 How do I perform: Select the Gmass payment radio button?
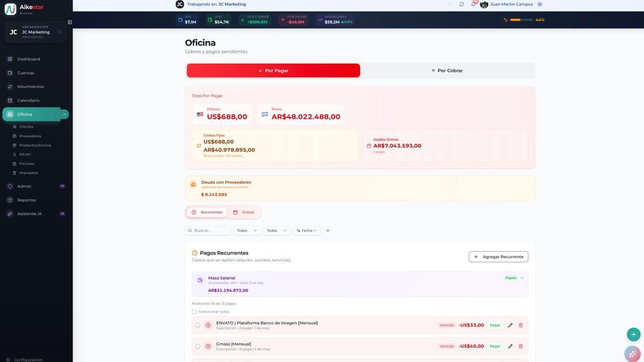click(198, 346)
